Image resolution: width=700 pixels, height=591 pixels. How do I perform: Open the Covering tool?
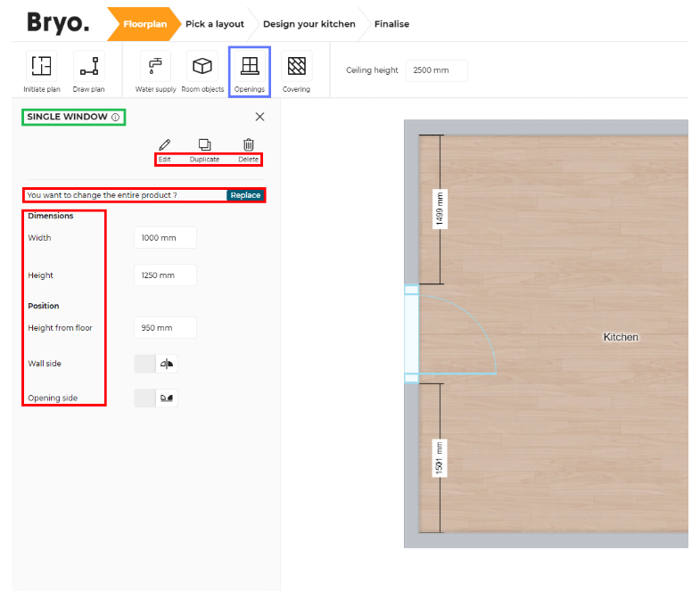click(296, 67)
